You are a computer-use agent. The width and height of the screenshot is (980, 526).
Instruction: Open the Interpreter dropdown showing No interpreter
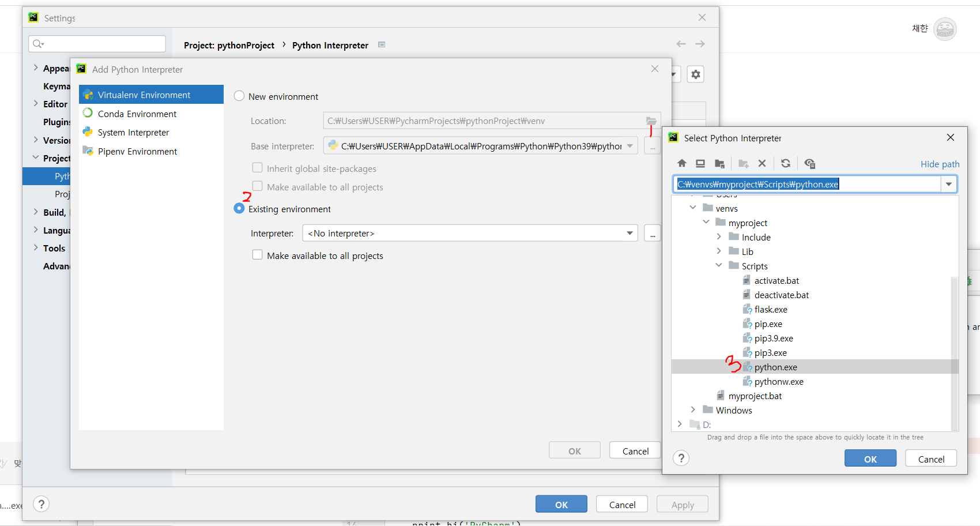tap(470, 233)
